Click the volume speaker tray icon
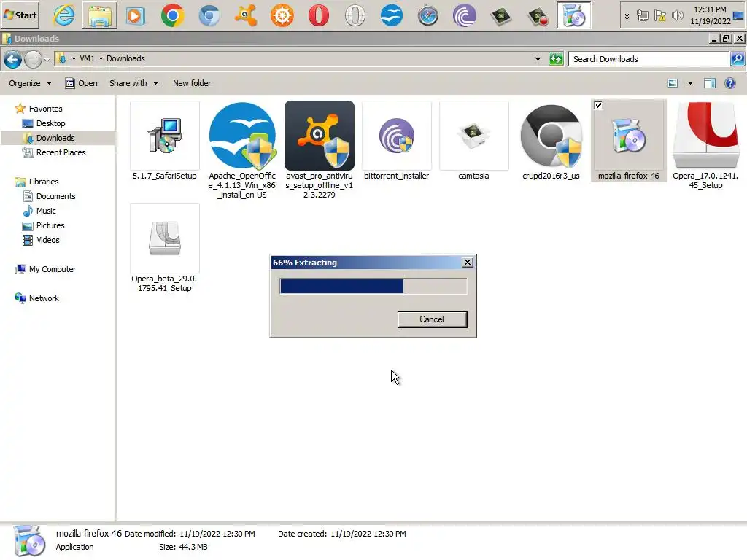 pyautogui.click(x=677, y=16)
